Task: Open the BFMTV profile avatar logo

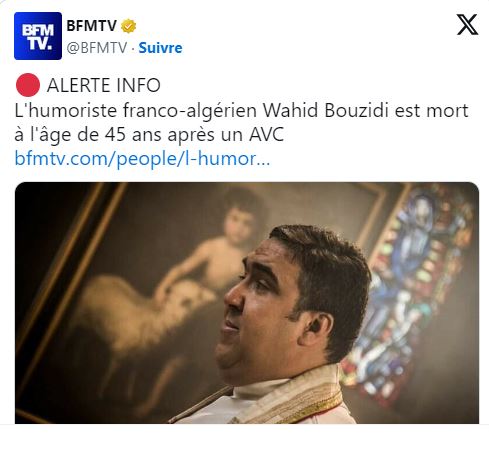Action: pyautogui.click(x=38, y=36)
